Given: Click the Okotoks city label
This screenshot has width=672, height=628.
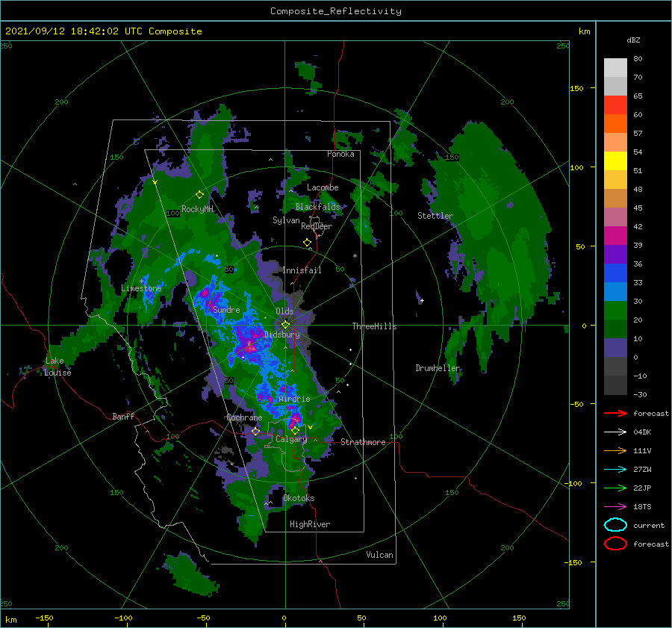Looking at the screenshot, I should coord(299,498).
